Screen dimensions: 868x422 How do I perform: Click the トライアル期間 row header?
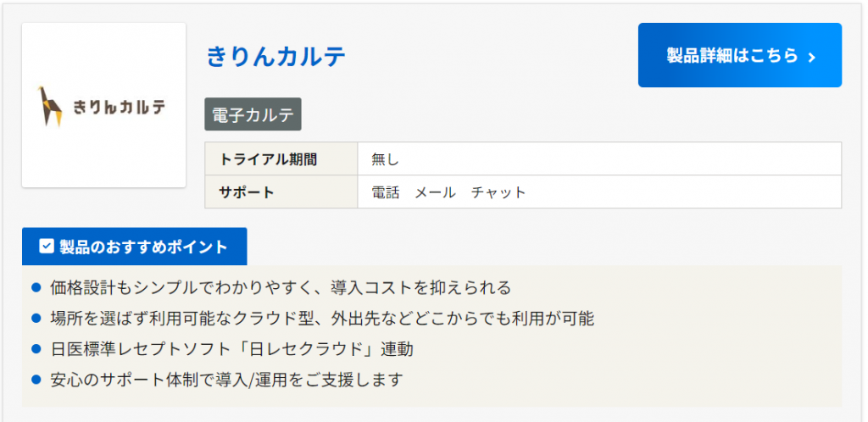coord(269,159)
